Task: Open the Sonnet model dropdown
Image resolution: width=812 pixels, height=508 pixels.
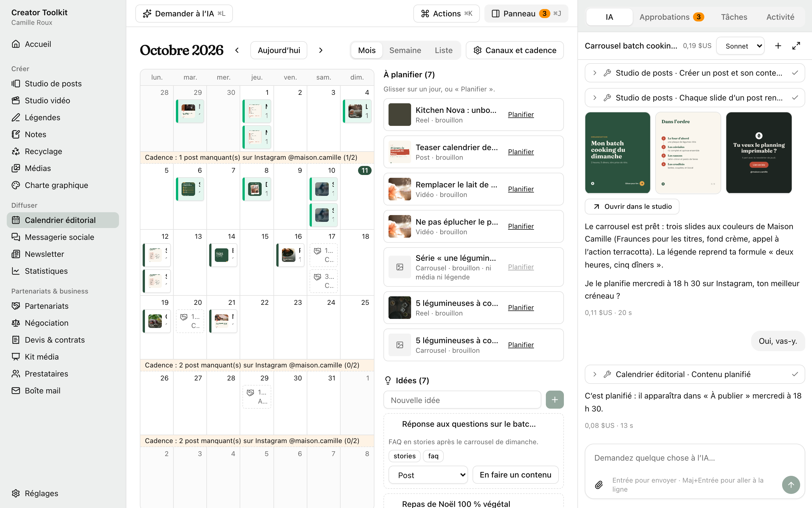Action: [x=740, y=46]
